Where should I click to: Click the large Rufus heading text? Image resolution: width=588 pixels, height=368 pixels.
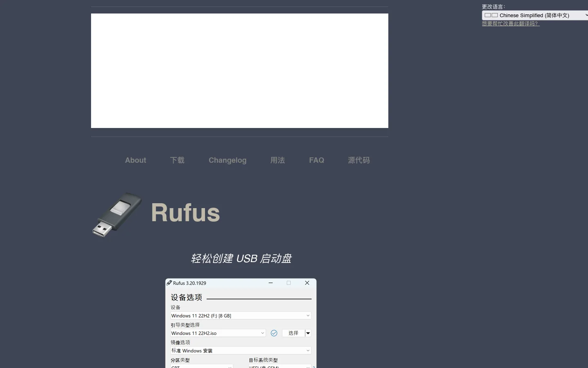(185, 213)
